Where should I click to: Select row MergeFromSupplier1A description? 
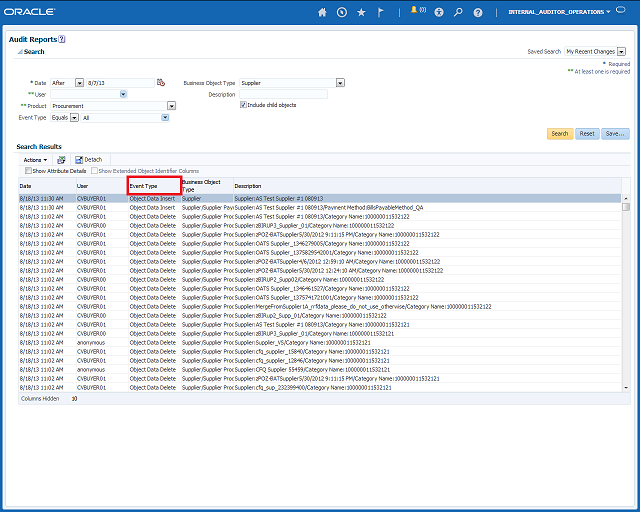(x=320, y=307)
